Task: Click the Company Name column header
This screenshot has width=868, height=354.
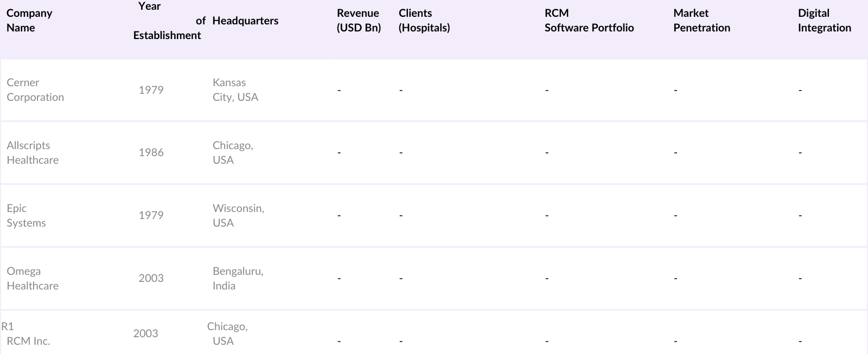Action: click(29, 21)
